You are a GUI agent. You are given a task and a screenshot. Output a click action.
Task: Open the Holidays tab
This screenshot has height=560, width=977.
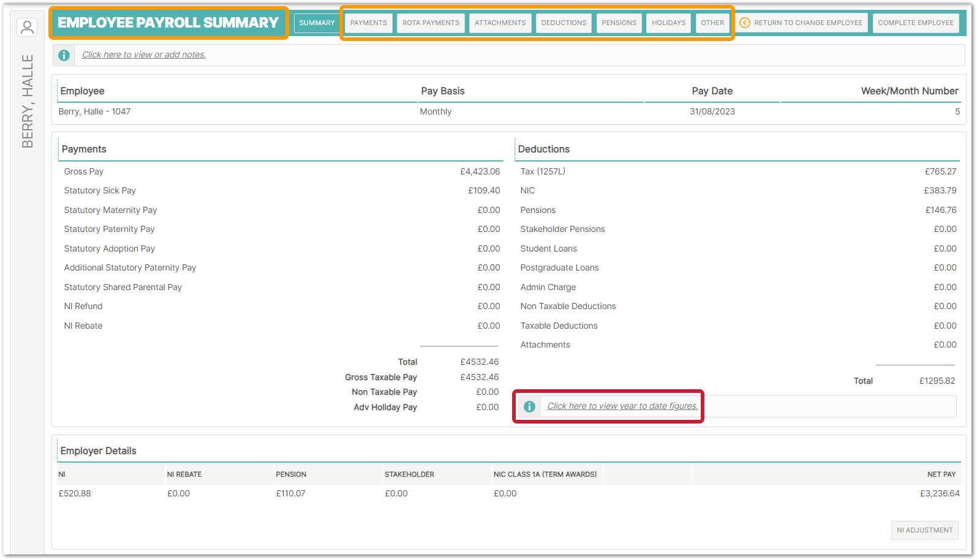[668, 23]
